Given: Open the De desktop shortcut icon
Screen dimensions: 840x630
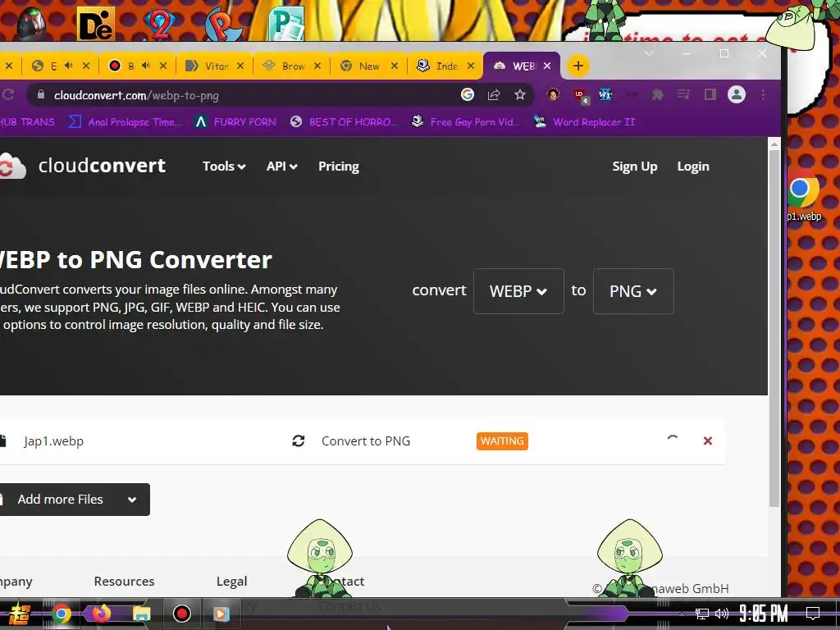Looking at the screenshot, I should (x=95, y=24).
